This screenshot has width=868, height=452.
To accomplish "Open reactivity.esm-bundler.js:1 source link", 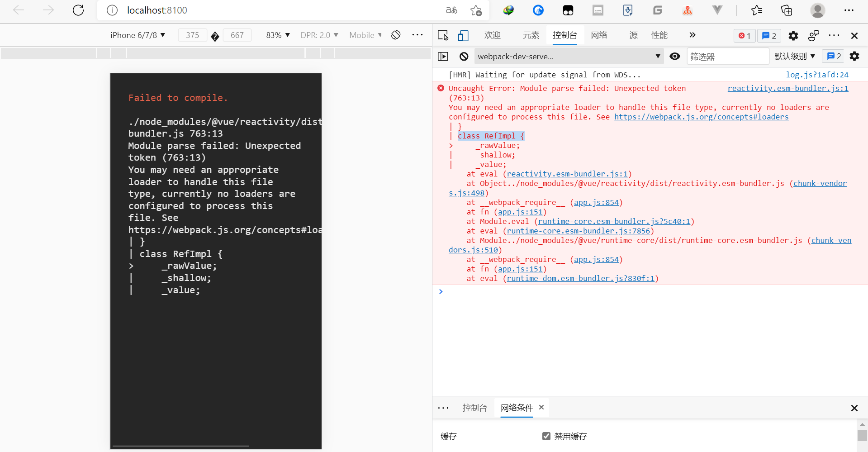I will pyautogui.click(x=788, y=88).
